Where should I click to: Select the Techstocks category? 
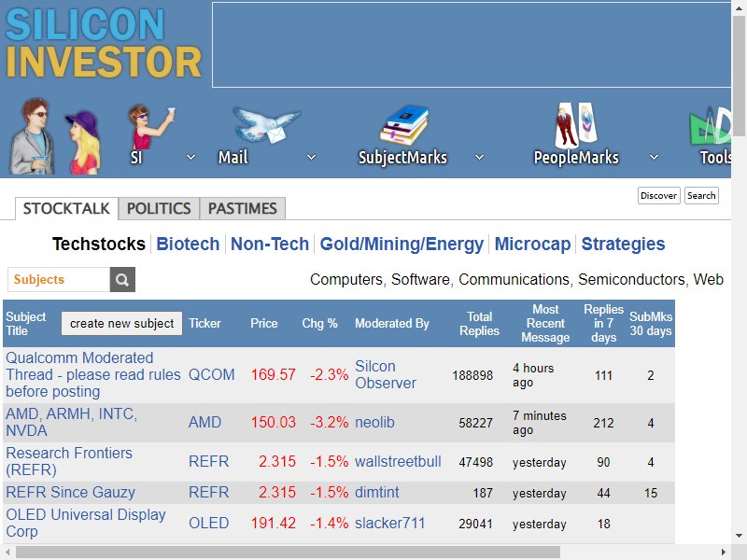(99, 244)
